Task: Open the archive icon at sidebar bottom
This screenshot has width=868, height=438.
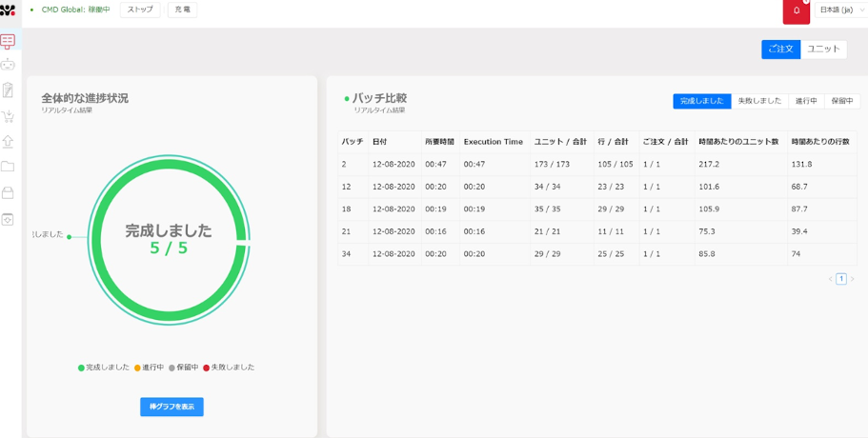Action: [8, 219]
